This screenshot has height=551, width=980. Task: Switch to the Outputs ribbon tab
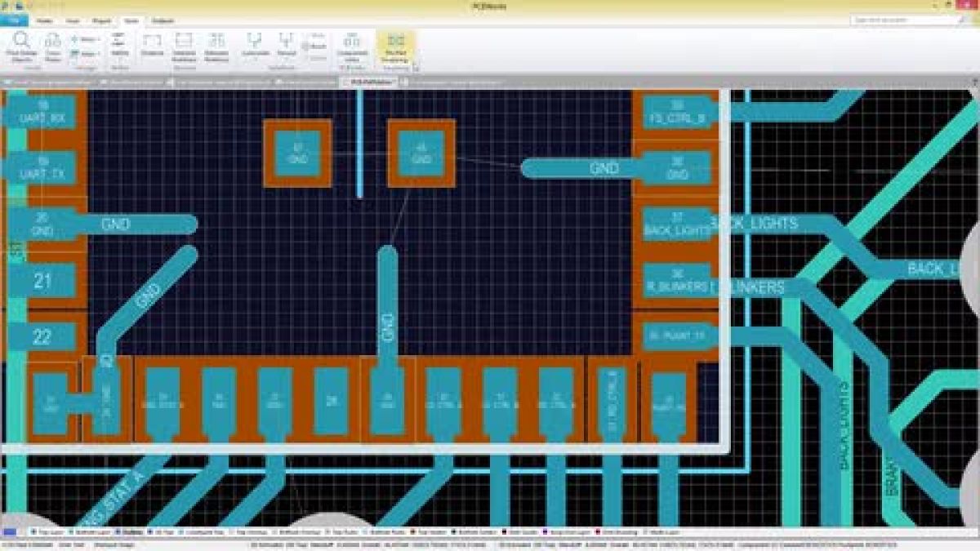[162, 20]
